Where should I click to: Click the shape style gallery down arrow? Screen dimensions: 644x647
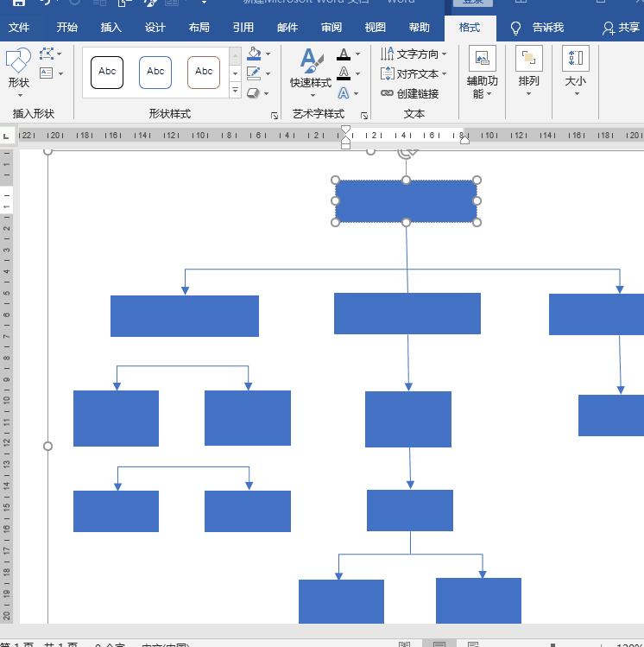(x=235, y=73)
